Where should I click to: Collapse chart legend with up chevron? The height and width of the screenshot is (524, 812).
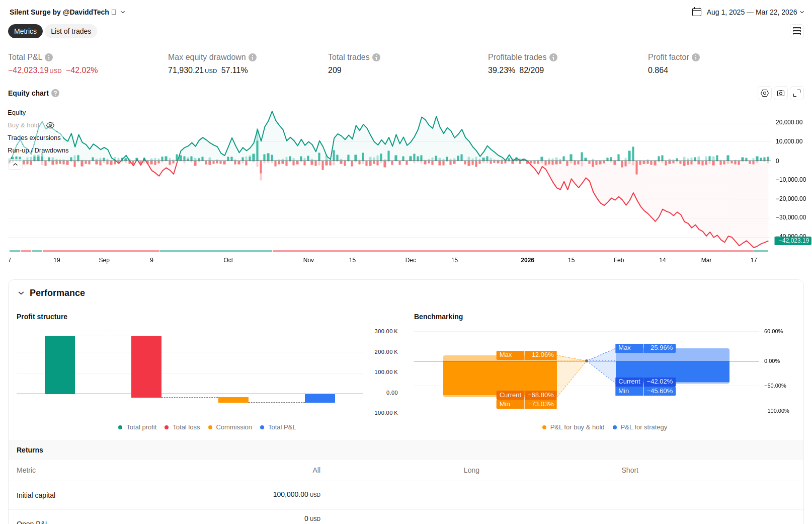(x=15, y=165)
